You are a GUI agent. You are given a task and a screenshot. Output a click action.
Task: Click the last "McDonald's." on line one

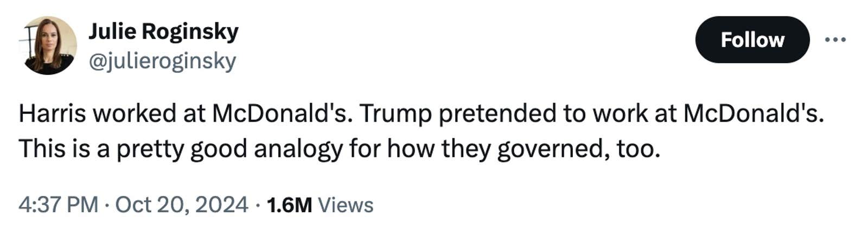tap(753, 113)
